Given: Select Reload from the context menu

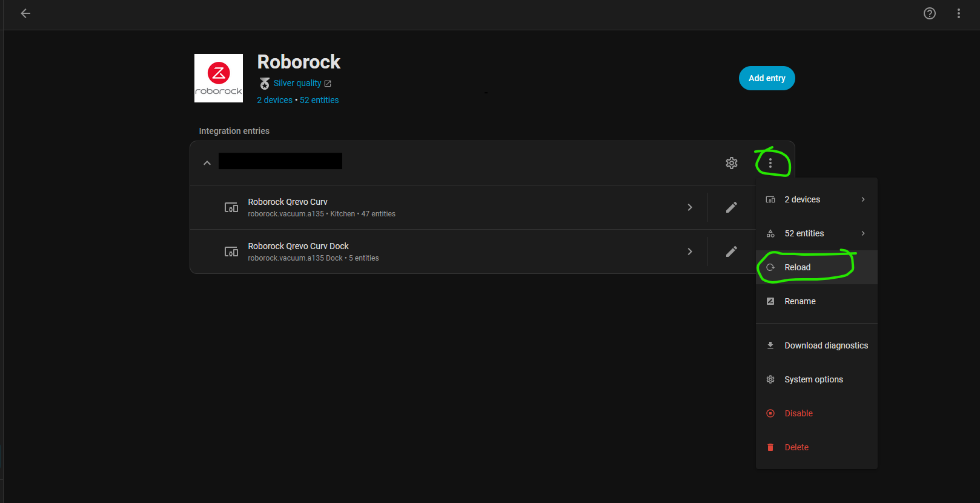Looking at the screenshot, I should coord(816,267).
